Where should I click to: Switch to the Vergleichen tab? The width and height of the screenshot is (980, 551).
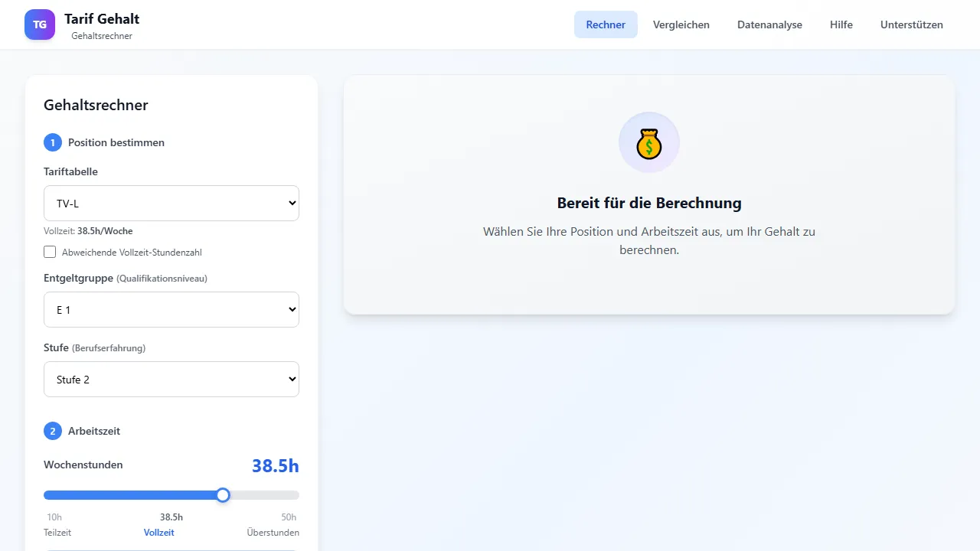pyautogui.click(x=681, y=24)
